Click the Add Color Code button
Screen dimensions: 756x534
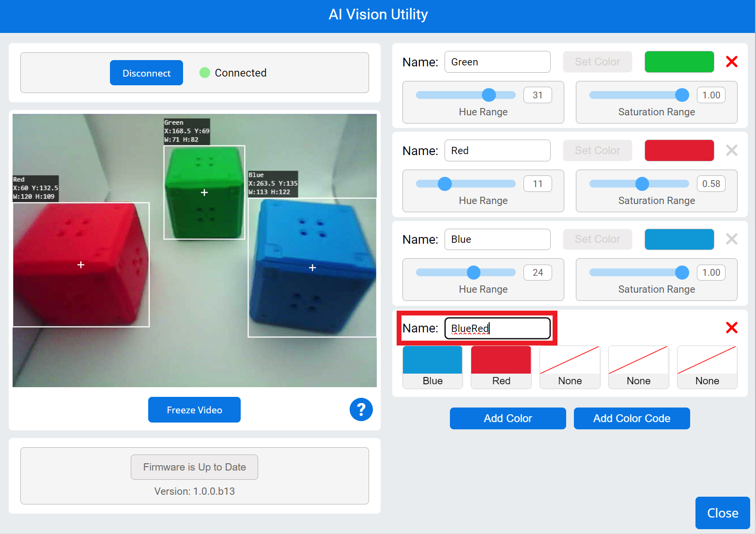coord(632,418)
